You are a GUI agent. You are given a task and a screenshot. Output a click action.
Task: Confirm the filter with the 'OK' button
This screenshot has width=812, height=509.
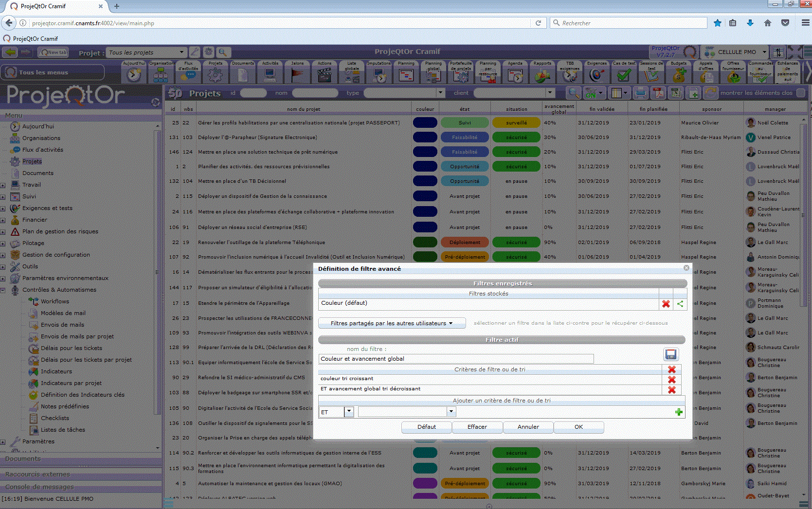point(578,427)
